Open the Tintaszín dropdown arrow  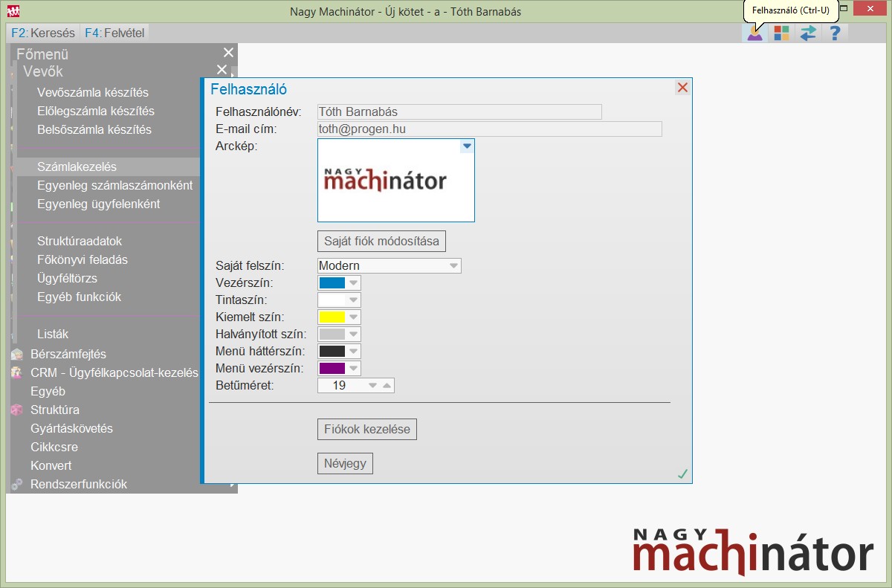point(354,300)
